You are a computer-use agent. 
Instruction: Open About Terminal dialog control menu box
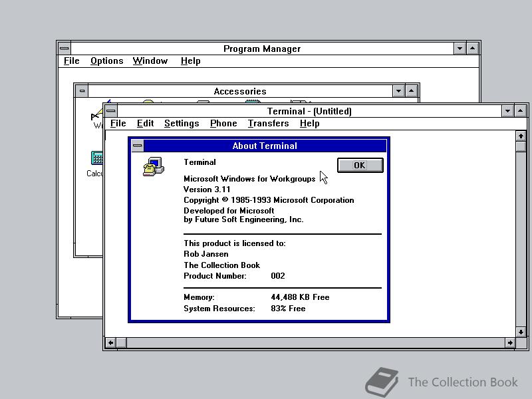pyautogui.click(x=138, y=146)
